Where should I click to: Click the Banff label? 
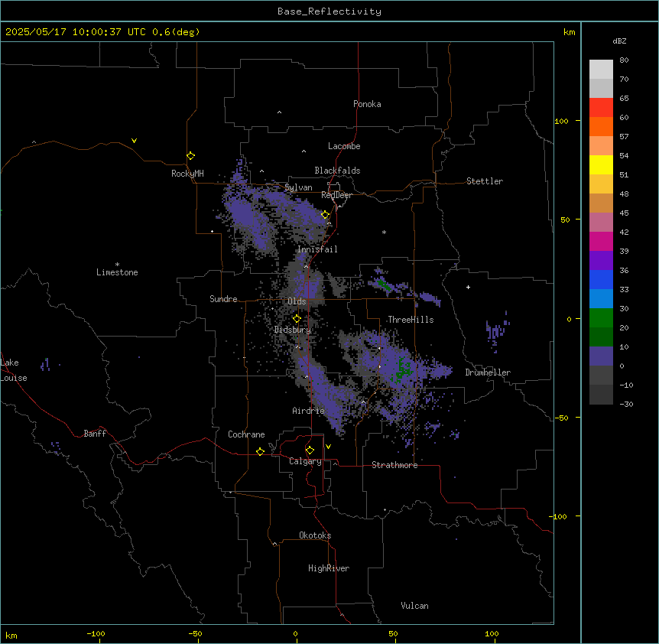click(x=95, y=434)
